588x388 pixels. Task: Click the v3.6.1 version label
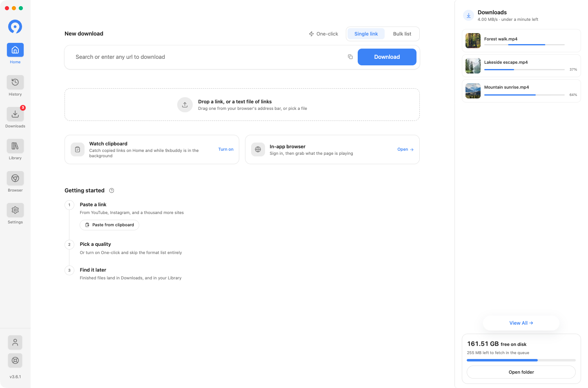15,377
